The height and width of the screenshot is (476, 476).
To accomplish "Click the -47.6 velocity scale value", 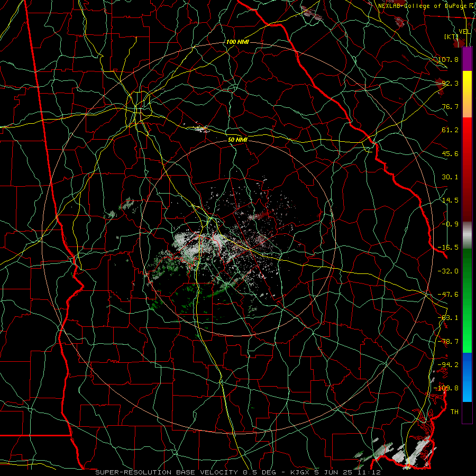I will [448, 295].
